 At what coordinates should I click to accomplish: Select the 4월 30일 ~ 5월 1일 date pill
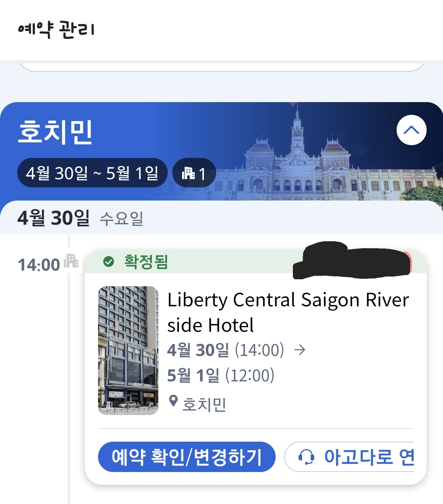(92, 173)
